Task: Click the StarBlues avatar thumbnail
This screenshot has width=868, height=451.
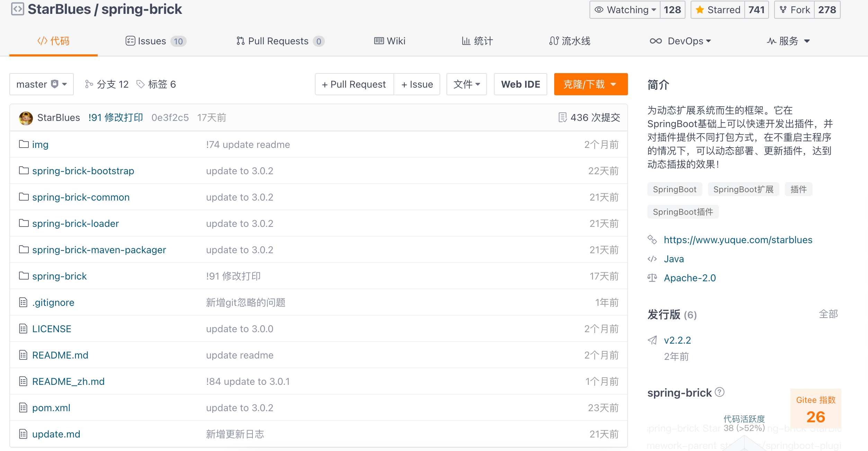Action: click(x=26, y=118)
